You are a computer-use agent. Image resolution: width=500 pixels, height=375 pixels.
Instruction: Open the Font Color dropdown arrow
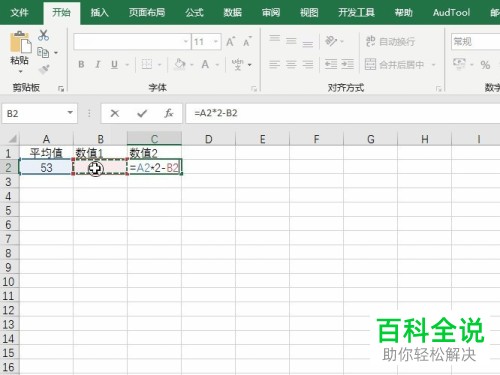click(x=218, y=65)
